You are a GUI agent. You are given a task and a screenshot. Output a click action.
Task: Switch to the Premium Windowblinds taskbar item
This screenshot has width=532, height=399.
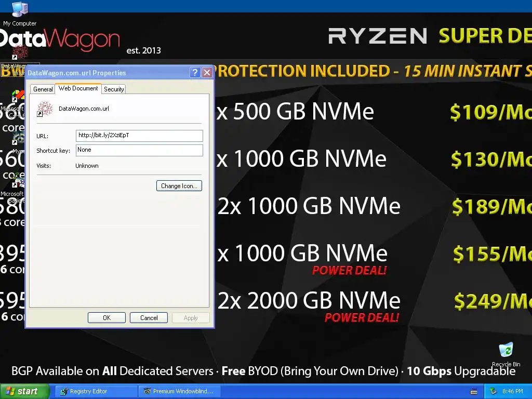pyautogui.click(x=180, y=391)
